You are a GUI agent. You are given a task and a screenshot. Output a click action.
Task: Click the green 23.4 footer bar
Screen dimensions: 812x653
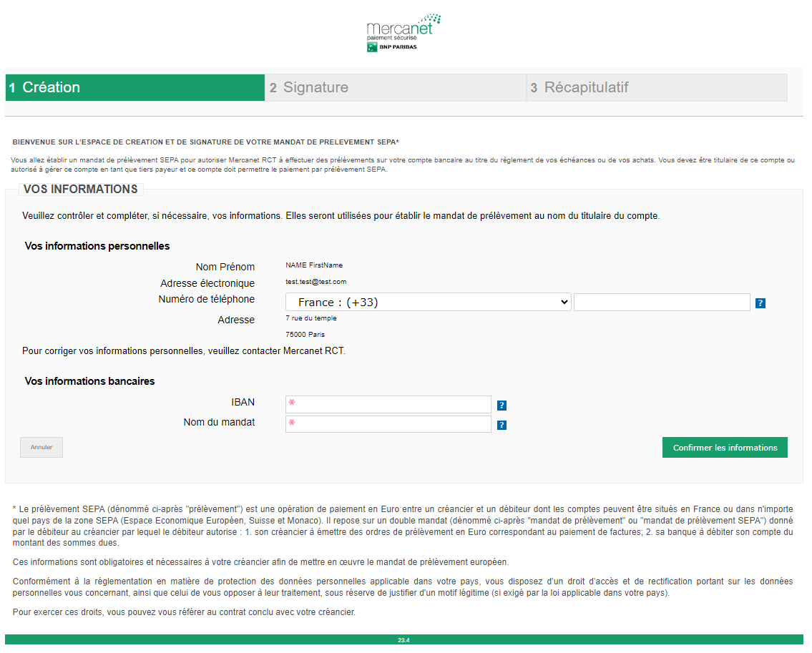(406, 642)
